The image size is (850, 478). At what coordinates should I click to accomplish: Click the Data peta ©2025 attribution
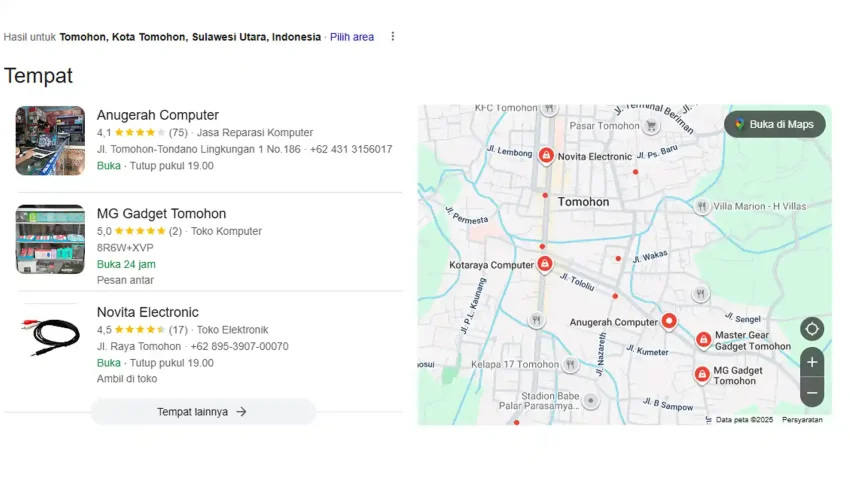[744, 419]
